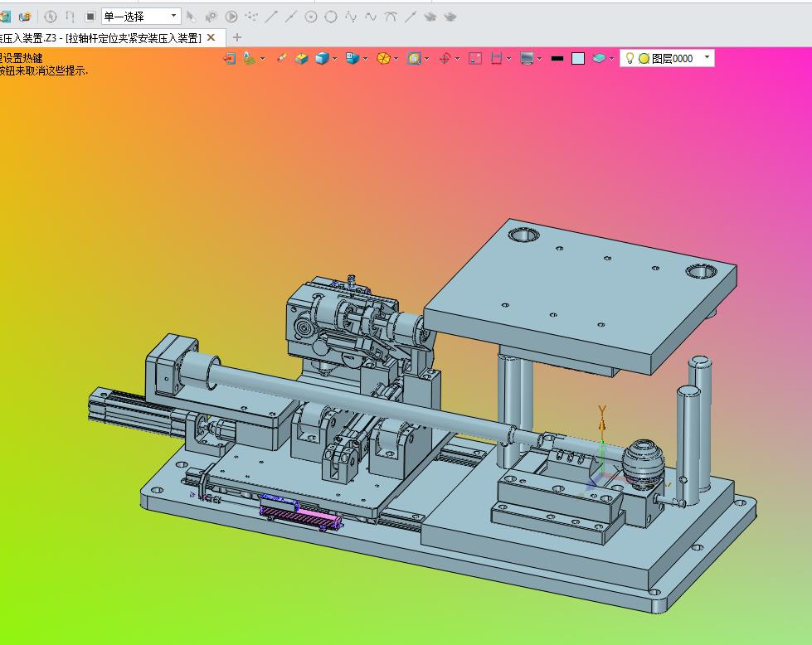The height and width of the screenshot is (645, 812).
Task: Enable the point-on-curve snap icon
Action: click(x=351, y=17)
